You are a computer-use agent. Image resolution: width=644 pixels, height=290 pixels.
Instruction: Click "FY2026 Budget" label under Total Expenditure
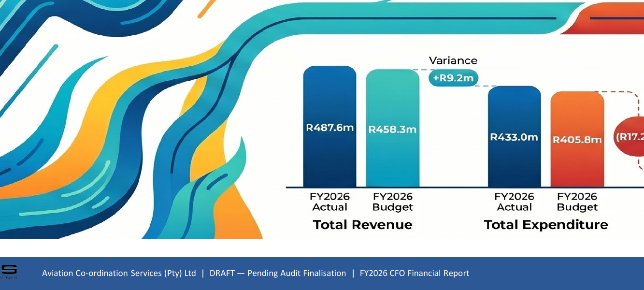click(x=577, y=202)
